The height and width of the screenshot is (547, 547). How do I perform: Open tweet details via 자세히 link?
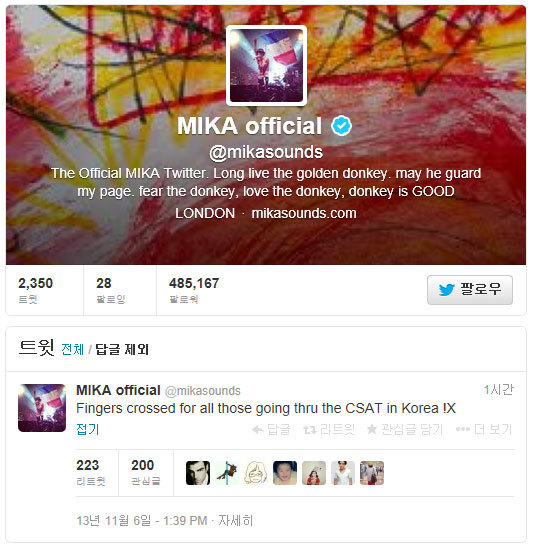tap(235, 520)
